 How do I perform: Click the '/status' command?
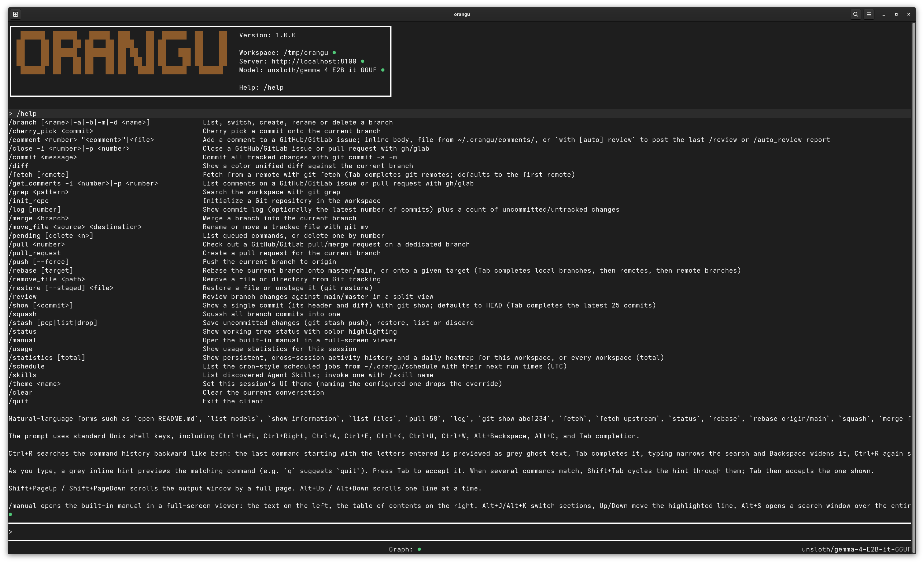pyautogui.click(x=22, y=331)
